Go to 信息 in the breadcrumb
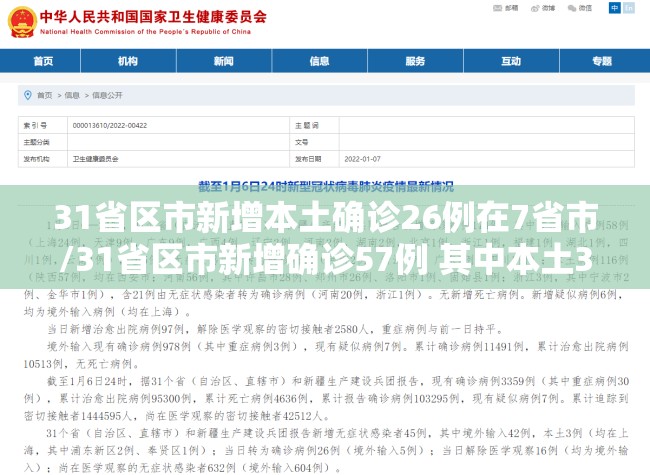650x475 pixels. pos(72,95)
